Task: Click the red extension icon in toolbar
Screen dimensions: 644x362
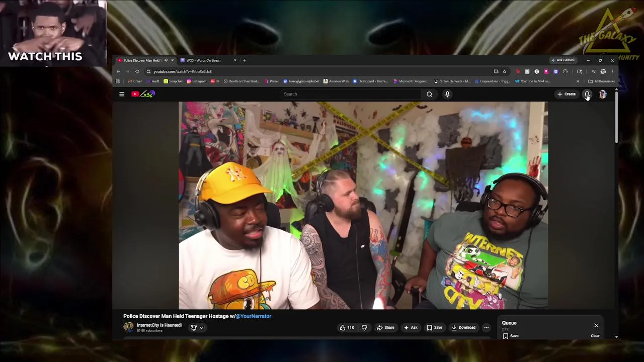Action: [518, 71]
